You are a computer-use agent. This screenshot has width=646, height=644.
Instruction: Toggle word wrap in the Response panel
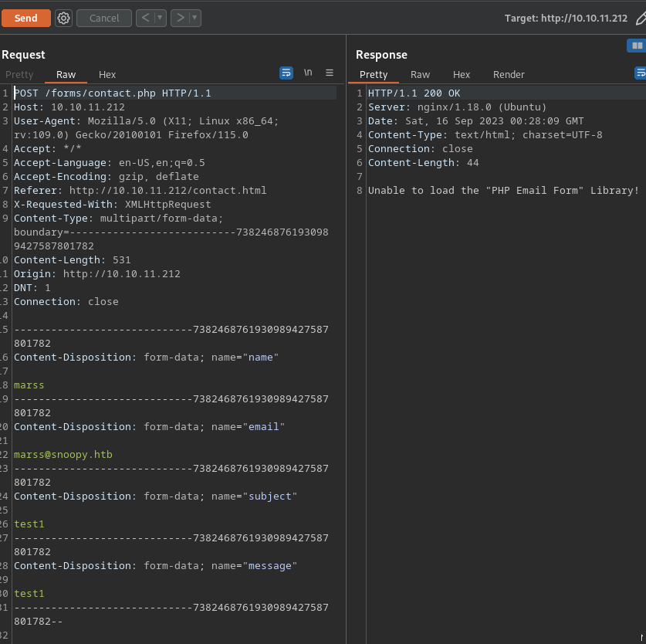pyautogui.click(x=641, y=73)
